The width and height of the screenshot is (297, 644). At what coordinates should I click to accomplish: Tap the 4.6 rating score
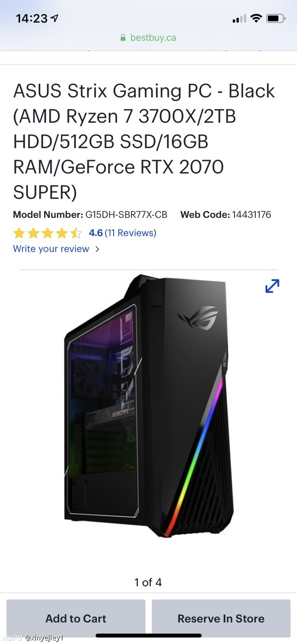click(x=95, y=233)
